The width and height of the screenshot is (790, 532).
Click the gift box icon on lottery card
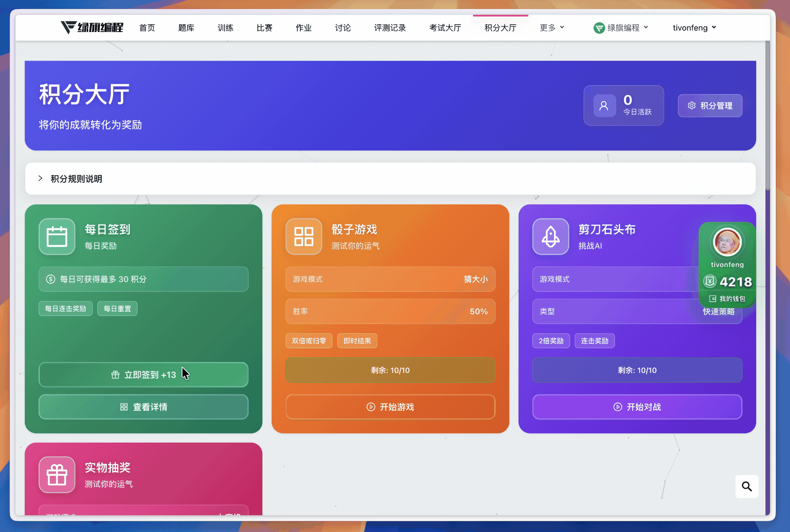pos(57,474)
